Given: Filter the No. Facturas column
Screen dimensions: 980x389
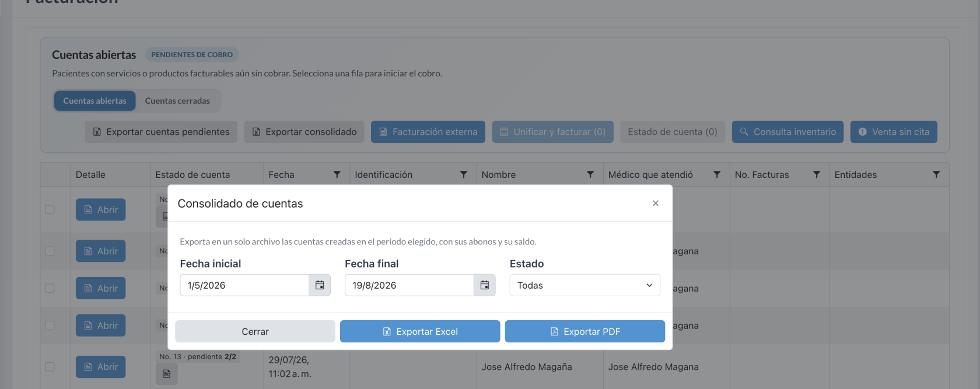Looking at the screenshot, I should click(x=816, y=174).
